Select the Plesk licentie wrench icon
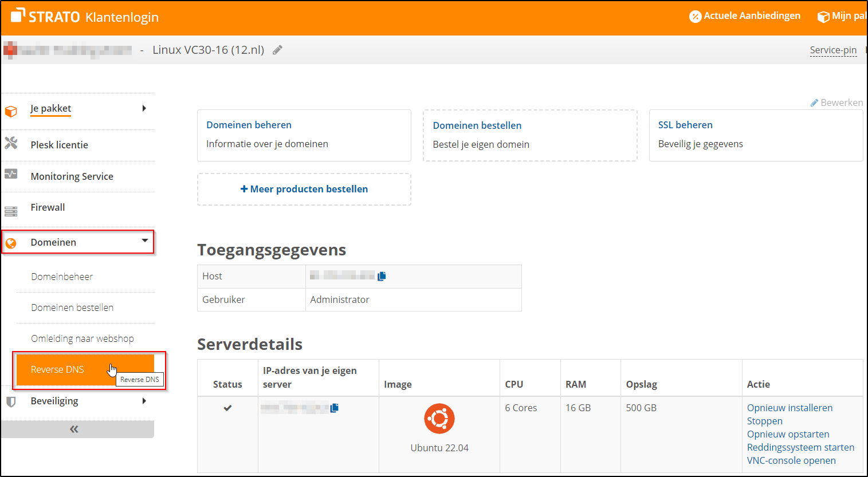Screen dimensions: 868x477 (11, 145)
